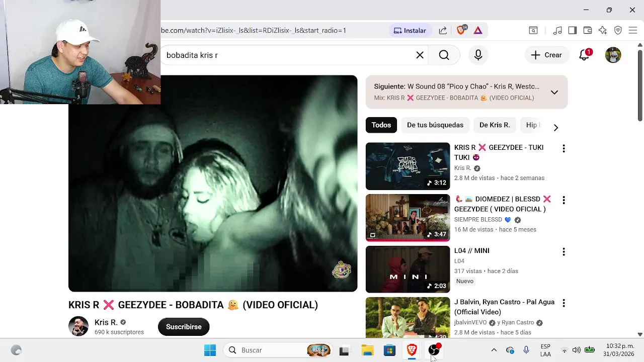The height and width of the screenshot is (362, 644).
Task: Open Kris R. channel avatar below video
Action: point(78,326)
